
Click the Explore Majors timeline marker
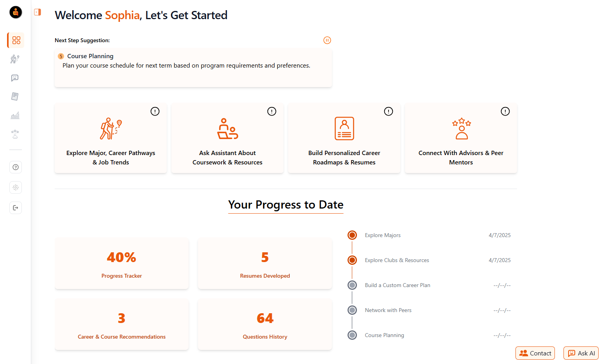pos(352,235)
